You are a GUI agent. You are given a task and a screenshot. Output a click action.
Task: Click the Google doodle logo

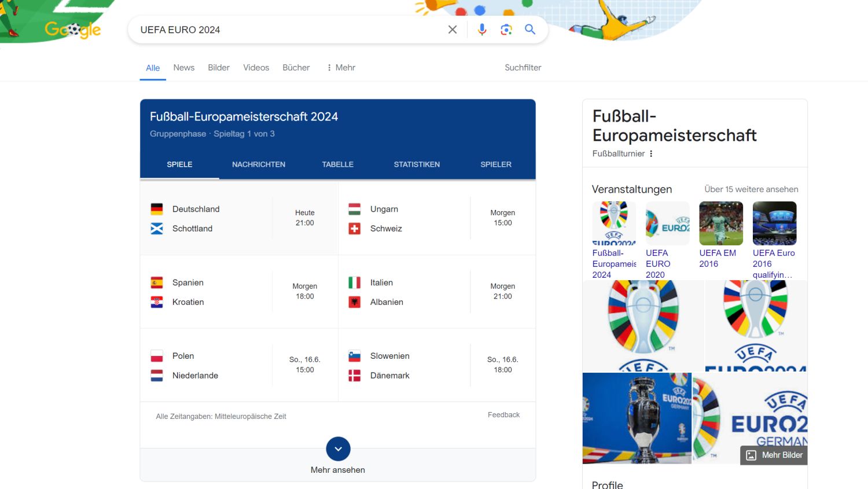point(73,30)
